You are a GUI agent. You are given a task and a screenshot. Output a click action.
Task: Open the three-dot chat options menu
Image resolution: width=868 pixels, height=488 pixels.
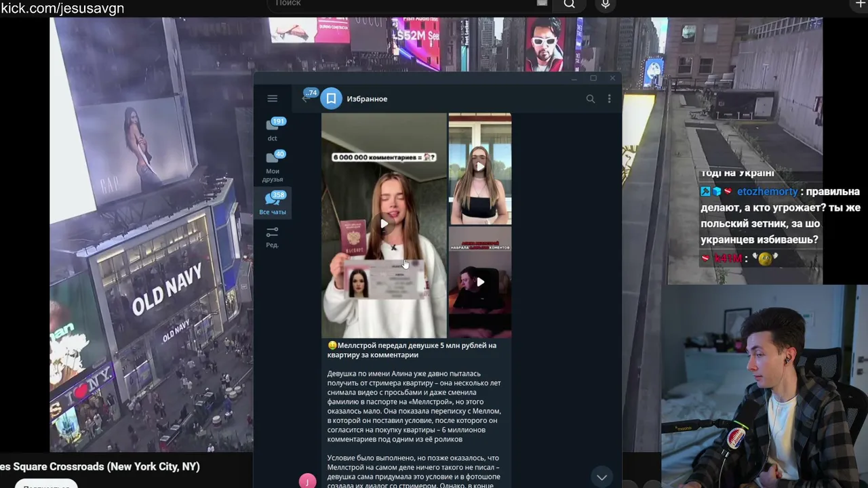click(x=609, y=99)
